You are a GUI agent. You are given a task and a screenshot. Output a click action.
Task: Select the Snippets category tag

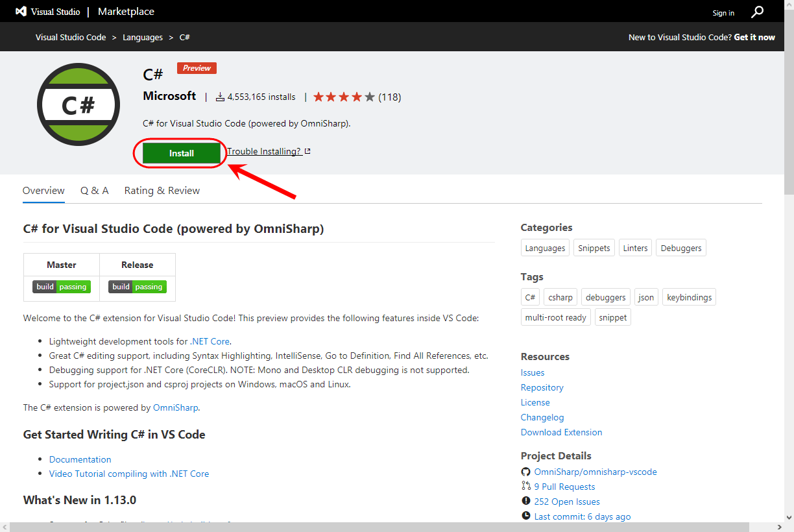[594, 248]
